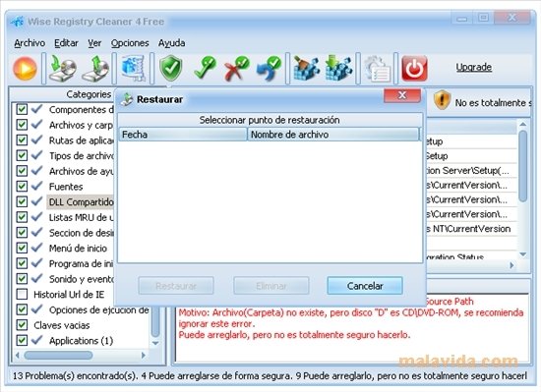This screenshot has height=392, width=541.
Task: Sort by Nombre de archivo column header
Action: [x=333, y=135]
